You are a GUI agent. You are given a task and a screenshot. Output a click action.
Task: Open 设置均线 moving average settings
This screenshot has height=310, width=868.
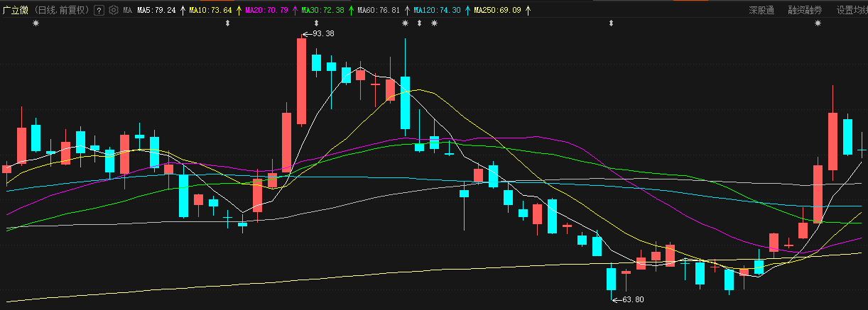click(852, 10)
